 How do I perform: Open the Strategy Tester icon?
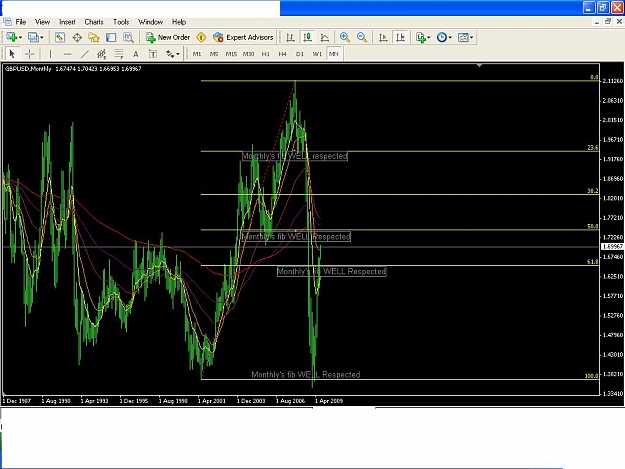pos(128,37)
